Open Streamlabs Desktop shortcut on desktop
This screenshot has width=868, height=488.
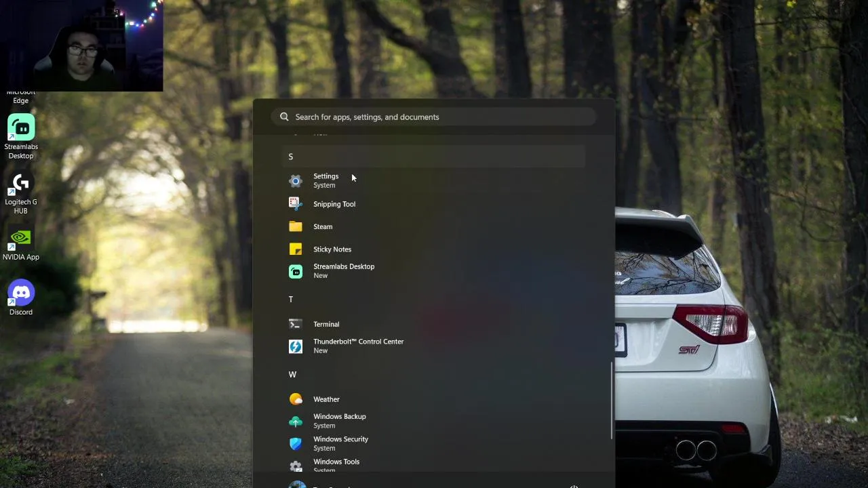coord(21,136)
